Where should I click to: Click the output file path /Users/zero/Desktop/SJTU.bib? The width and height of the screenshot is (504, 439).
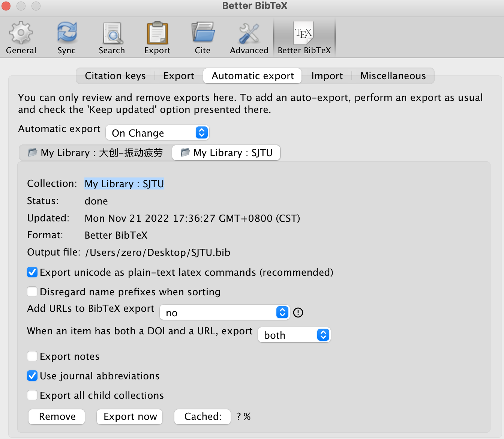(x=158, y=253)
